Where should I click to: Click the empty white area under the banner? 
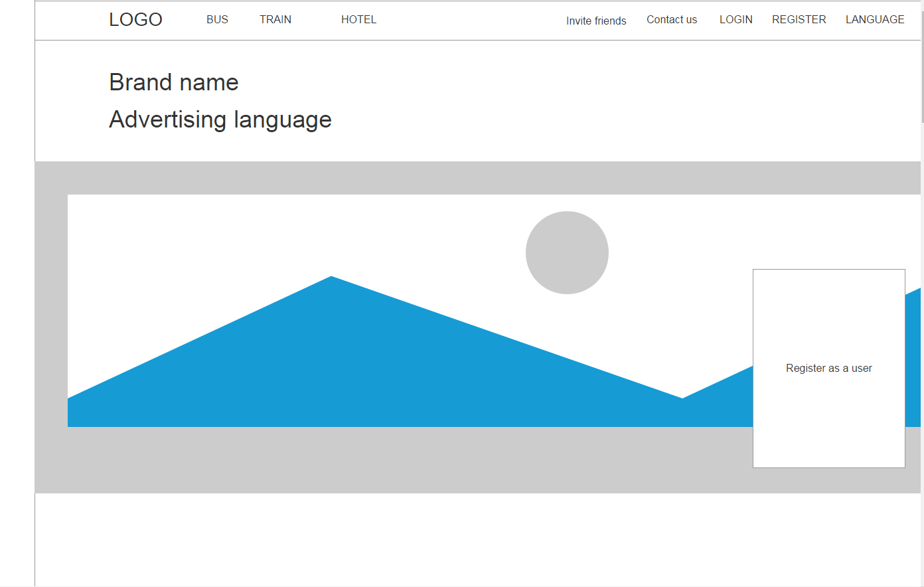[465, 538]
